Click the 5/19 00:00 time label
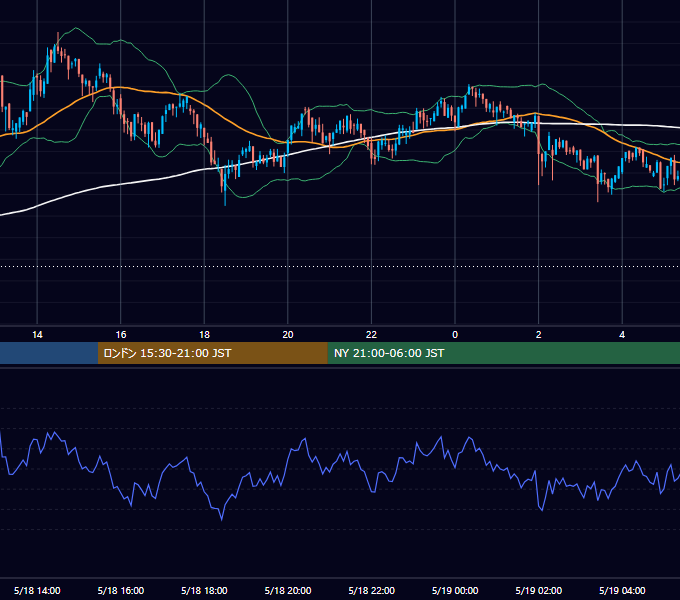Viewport: 680px width, 600px height. [455, 590]
